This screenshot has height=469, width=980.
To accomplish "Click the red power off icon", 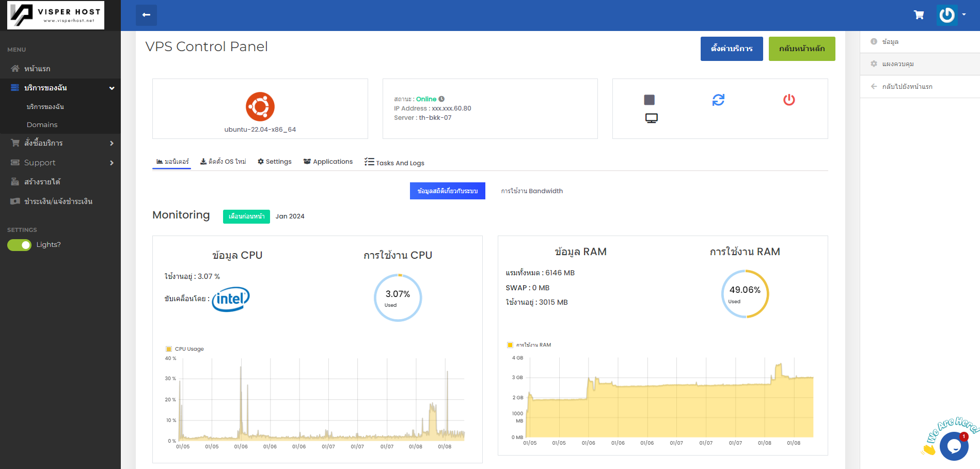I will (x=789, y=100).
